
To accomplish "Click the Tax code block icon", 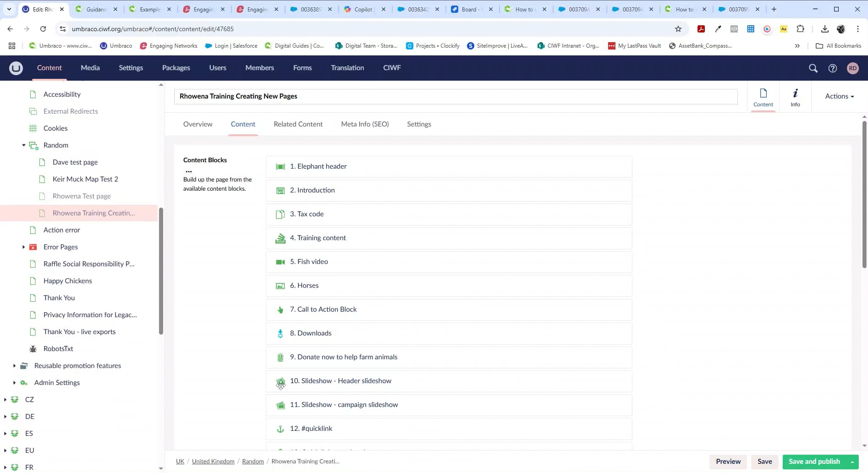I will 280,214.
